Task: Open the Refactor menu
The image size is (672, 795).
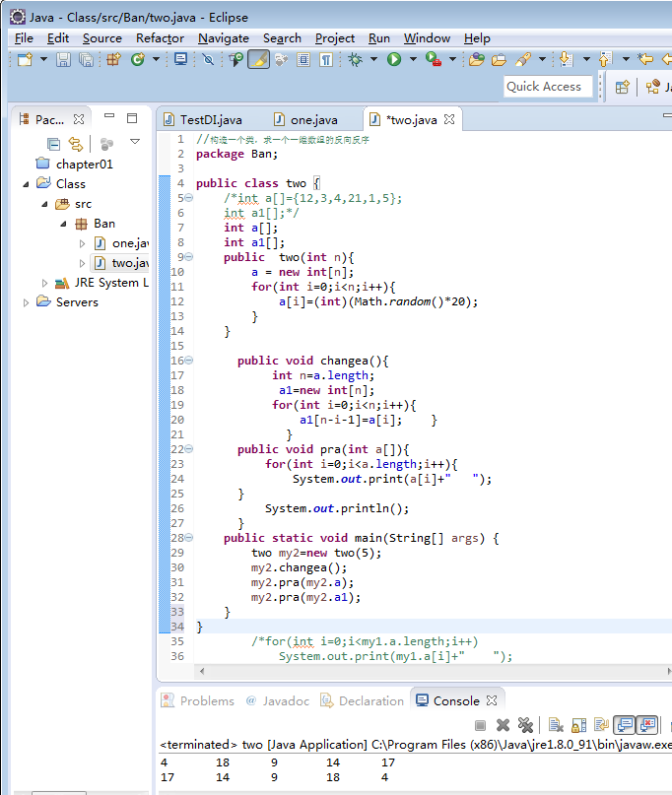Action: (160, 38)
